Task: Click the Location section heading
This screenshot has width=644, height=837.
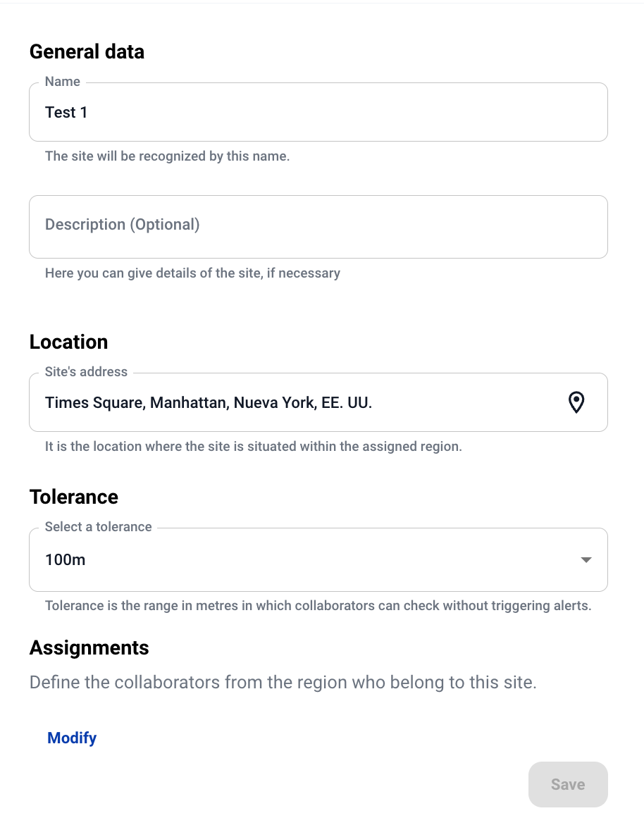Action: (68, 342)
